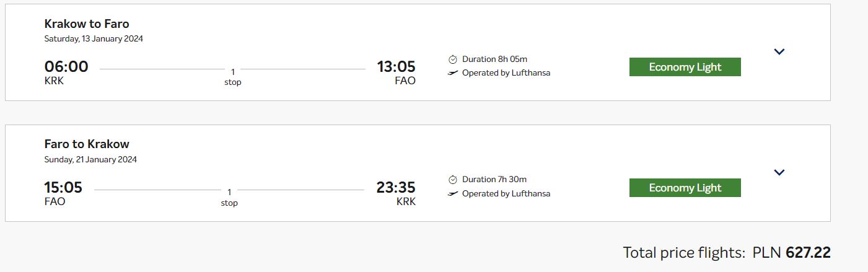Click the 1 stop label on the outbound route line
The width and height of the screenshot is (868, 272).
(232, 77)
